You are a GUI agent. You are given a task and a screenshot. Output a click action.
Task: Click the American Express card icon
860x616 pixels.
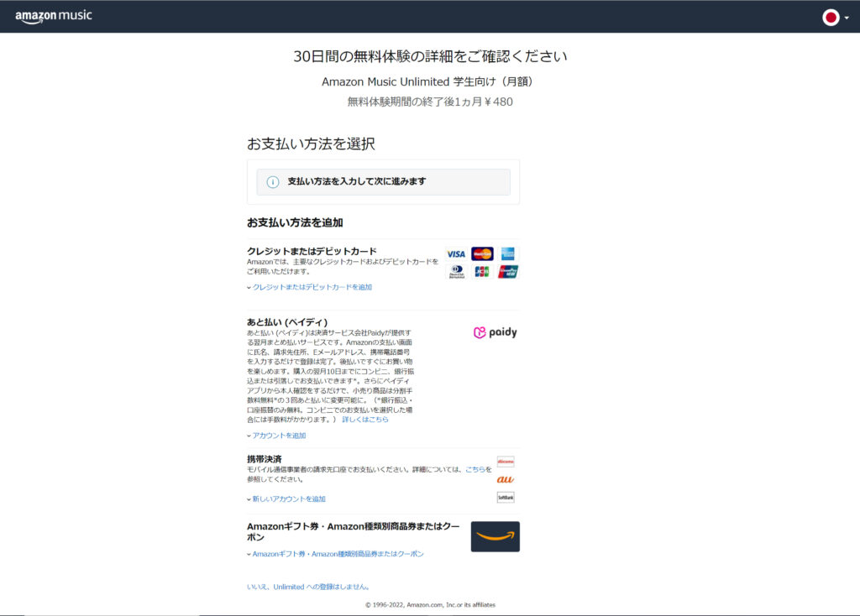pos(508,253)
